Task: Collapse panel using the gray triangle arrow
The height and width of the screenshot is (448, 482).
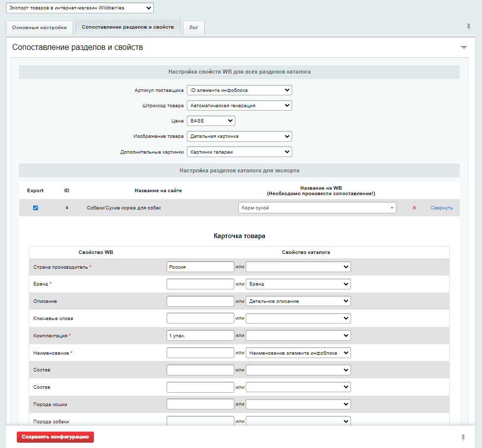Action: click(464, 47)
